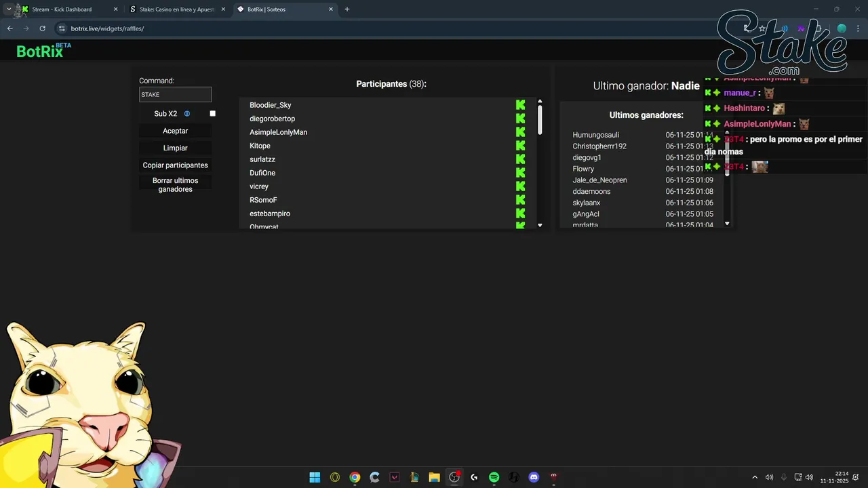Click the Kick icon next to diegorobertop
Image resolution: width=868 pixels, height=488 pixels.
(520, 119)
